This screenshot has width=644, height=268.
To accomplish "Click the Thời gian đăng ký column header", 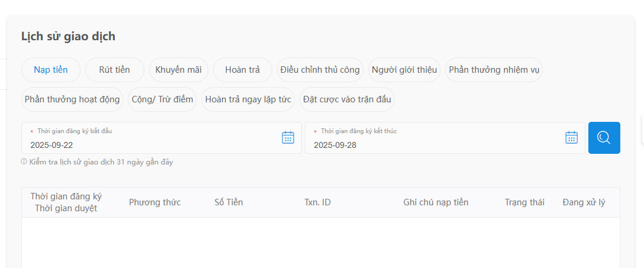I will click(x=66, y=196).
